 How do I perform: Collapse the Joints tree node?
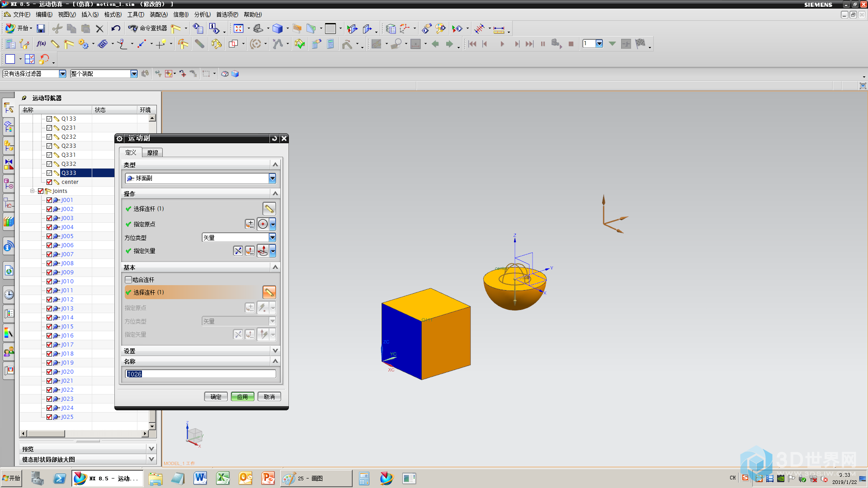33,191
